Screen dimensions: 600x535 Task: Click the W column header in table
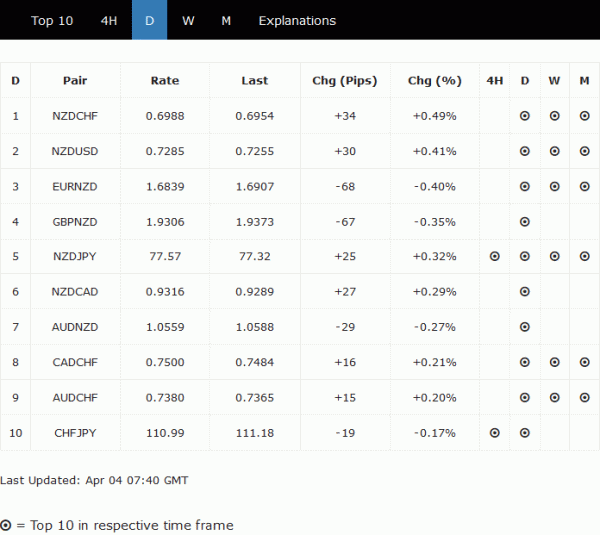point(554,80)
